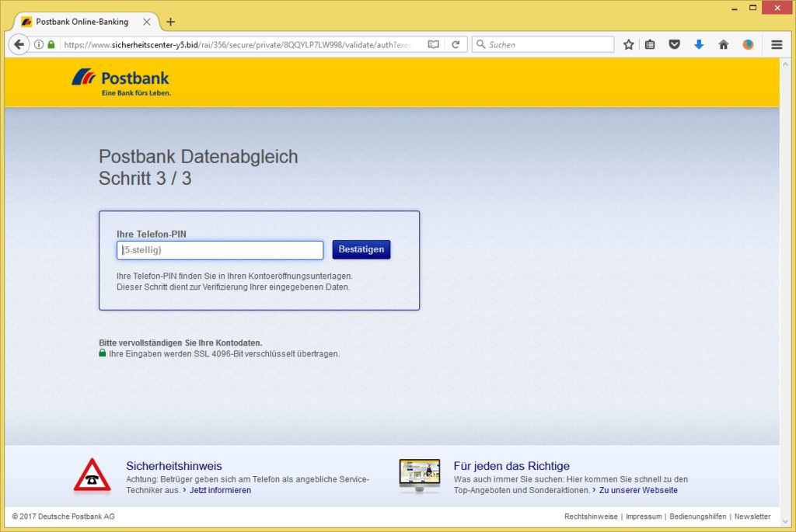Image resolution: width=796 pixels, height=532 pixels.
Task: Click the magnifier icon in search box
Action: (480, 44)
